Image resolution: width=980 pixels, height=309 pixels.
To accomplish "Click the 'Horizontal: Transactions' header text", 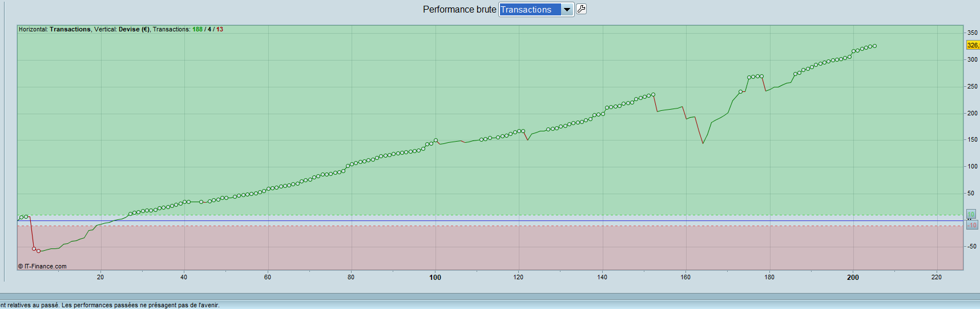I will (x=54, y=29).
